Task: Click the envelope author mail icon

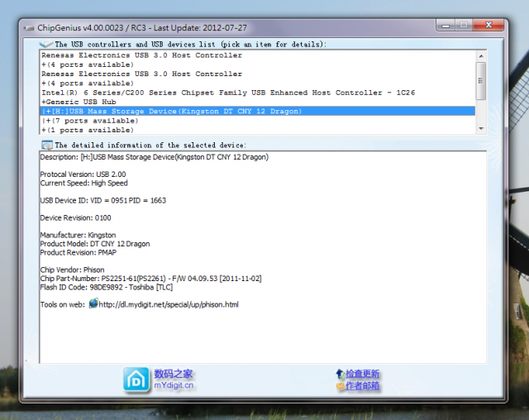Action: [340, 386]
